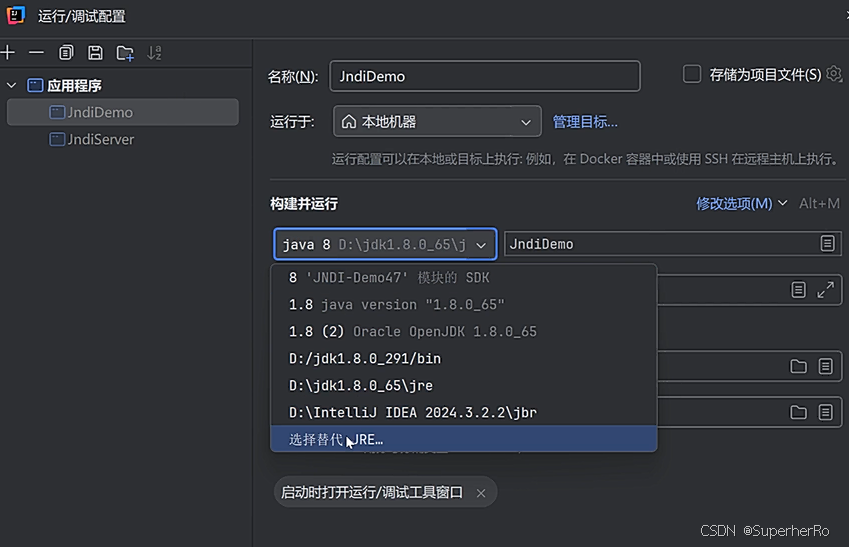Viewport: 849px width, 547px height.
Task: Open the 本地机器 run target dropdown
Action: pos(437,122)
